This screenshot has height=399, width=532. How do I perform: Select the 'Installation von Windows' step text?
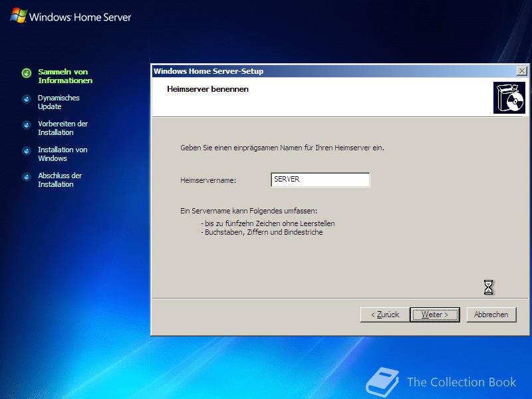click(x=63, y=154)
